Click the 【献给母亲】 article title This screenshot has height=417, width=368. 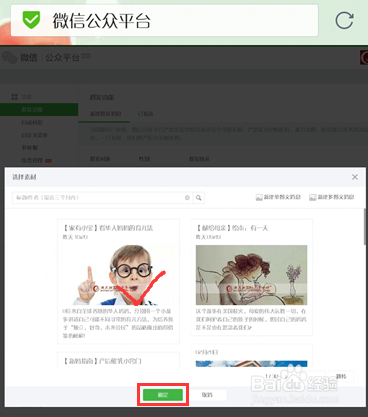232,228
